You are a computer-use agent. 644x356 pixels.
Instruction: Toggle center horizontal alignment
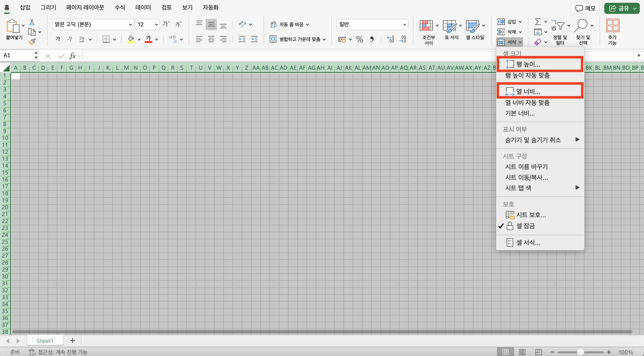[211, 39]
